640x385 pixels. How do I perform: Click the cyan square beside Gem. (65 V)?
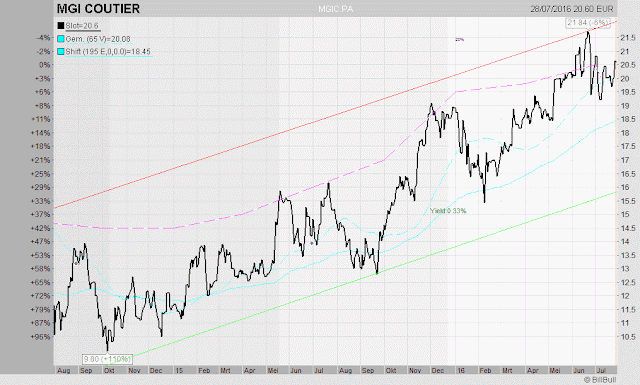(x=61, y=39)
